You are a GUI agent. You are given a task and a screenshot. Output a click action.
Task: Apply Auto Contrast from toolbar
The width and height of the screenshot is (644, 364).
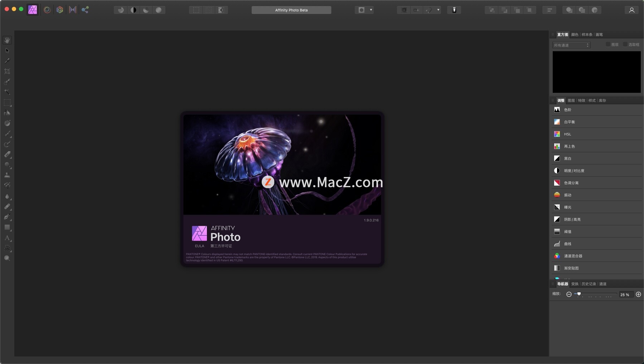(134, 10)
